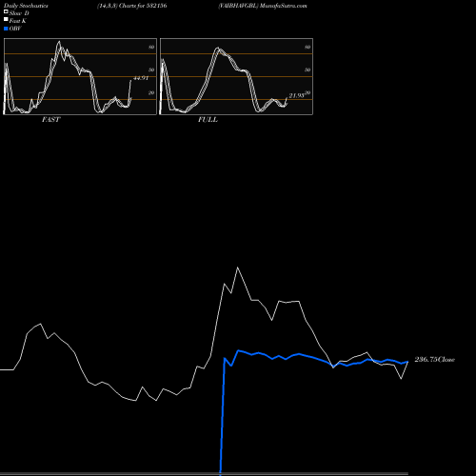
Task: Click the blue OBV line's last point
Action: (407, 362)
